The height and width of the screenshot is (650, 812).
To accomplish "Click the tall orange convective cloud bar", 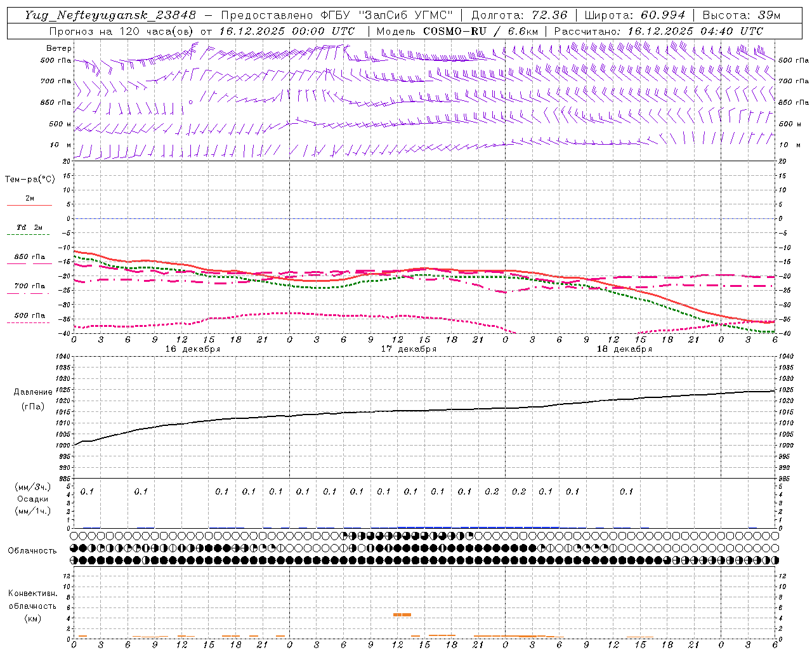I will [x=402, y=614].
